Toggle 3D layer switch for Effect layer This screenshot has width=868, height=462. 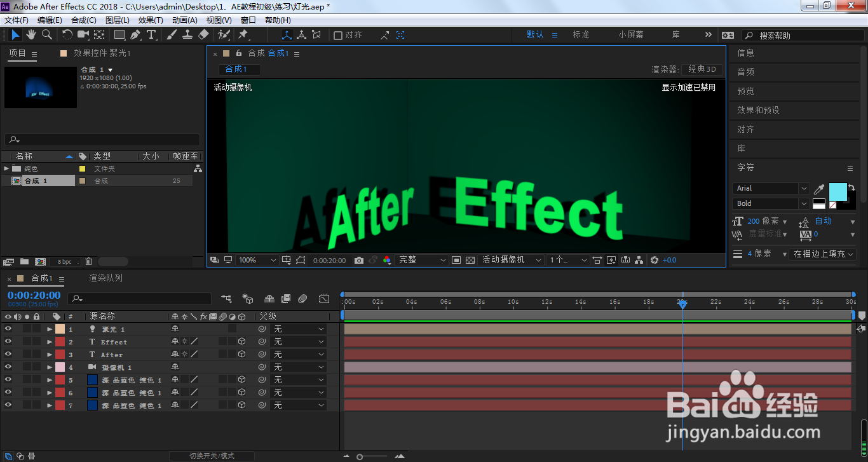pyautogui.click(x=241, y=341)
